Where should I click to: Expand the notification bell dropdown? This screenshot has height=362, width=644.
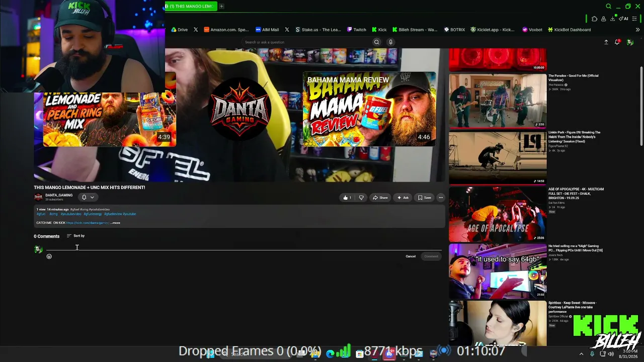click(88, 198)
